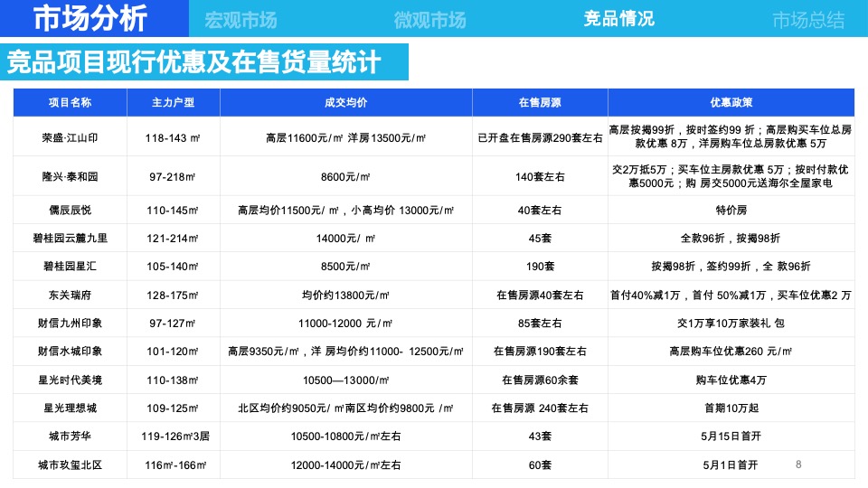This screenshot has width=868, height=488.
Task: Click the 购车位优惠4万 discount cell
Action: 731,380
